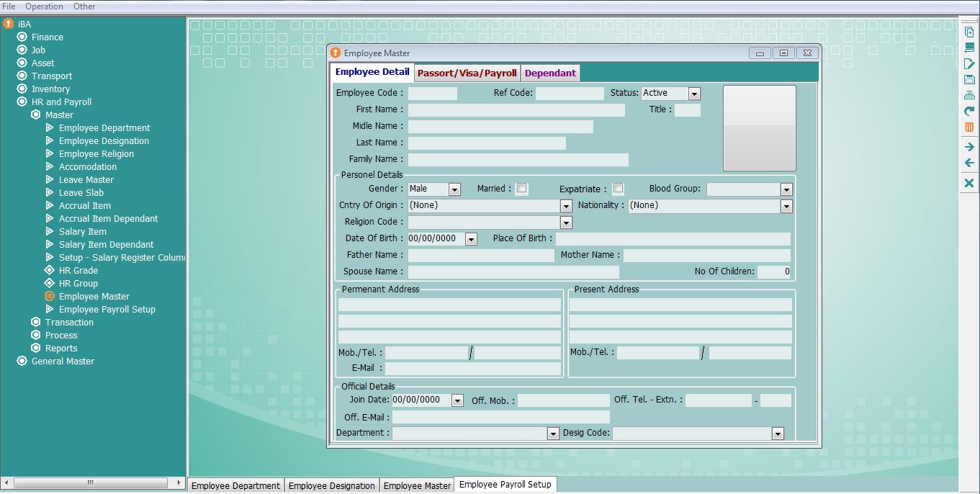Screen dimensions: 980x494
Task: Open the Operation menu
Action: (45, 6)
